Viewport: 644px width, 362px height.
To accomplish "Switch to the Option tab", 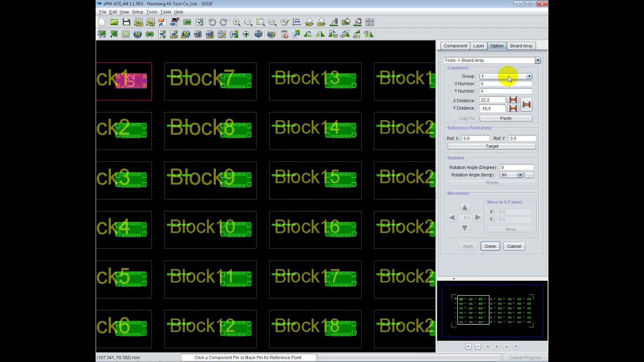I will click(497, 46).
